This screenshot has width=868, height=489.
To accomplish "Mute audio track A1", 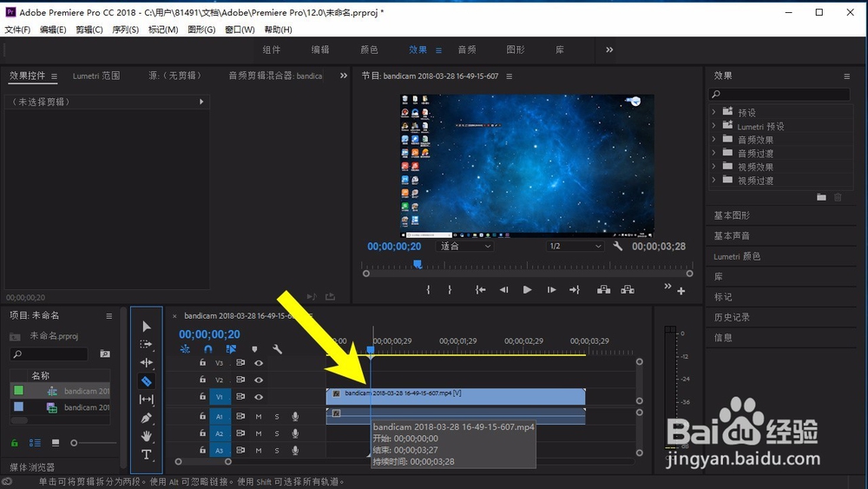I will pos(259,416).
